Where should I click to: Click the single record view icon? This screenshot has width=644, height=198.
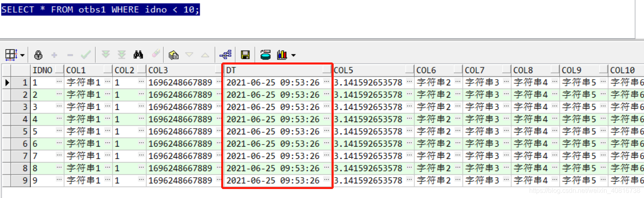coord(173,55)
